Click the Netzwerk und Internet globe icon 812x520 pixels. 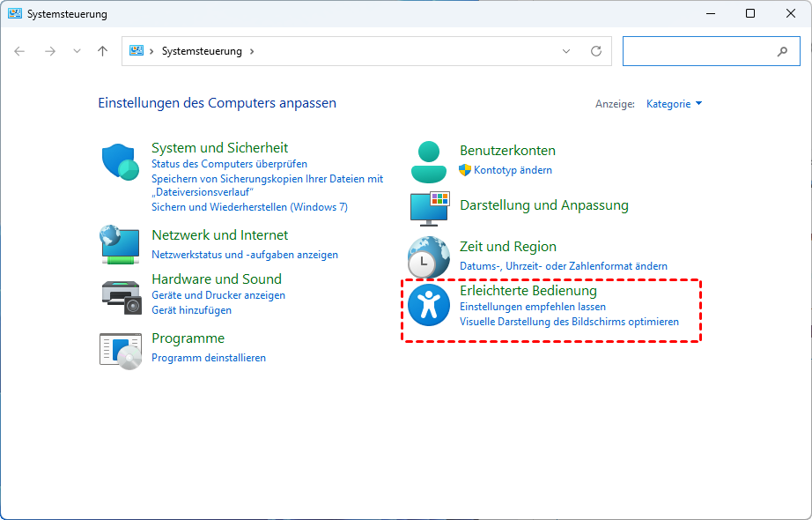120,244
